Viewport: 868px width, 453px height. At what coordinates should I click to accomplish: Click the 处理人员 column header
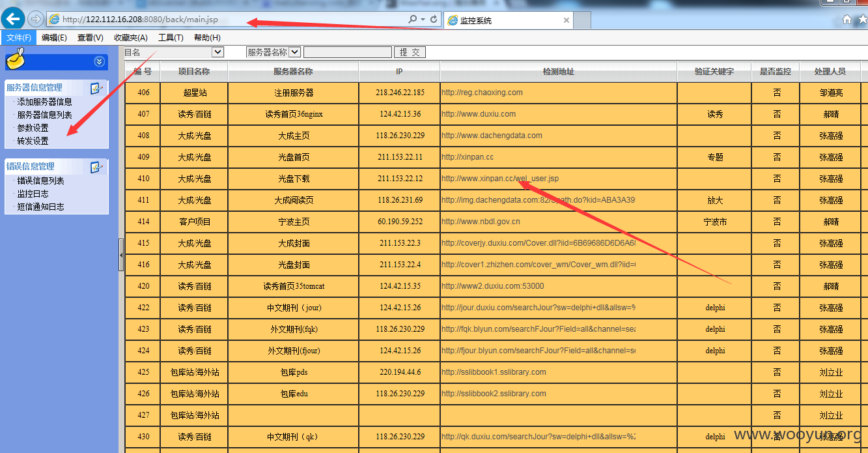click(830, 72)
